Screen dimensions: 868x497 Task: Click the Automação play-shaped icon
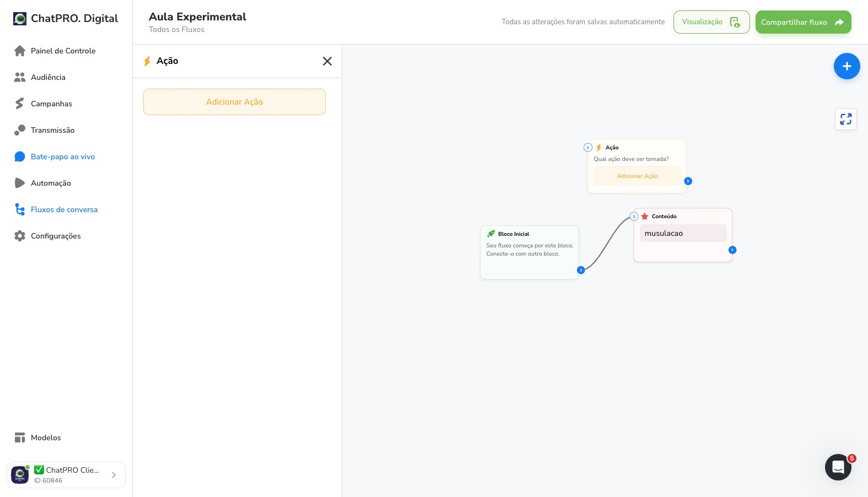(x=20, y=183)
